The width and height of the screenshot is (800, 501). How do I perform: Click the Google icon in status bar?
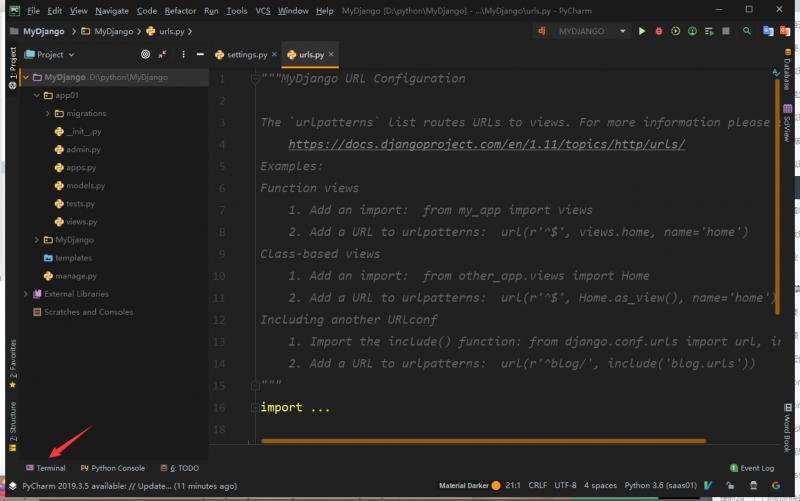tap(776, 486)
